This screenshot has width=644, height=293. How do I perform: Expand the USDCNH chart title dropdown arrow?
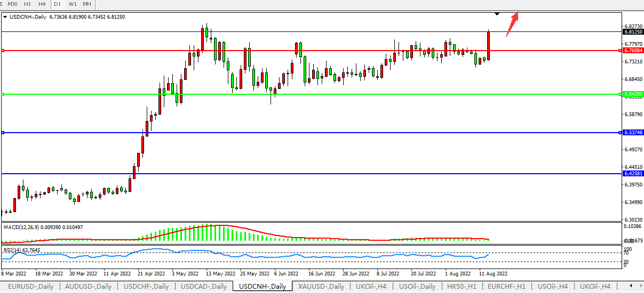[x=5, y=17]
